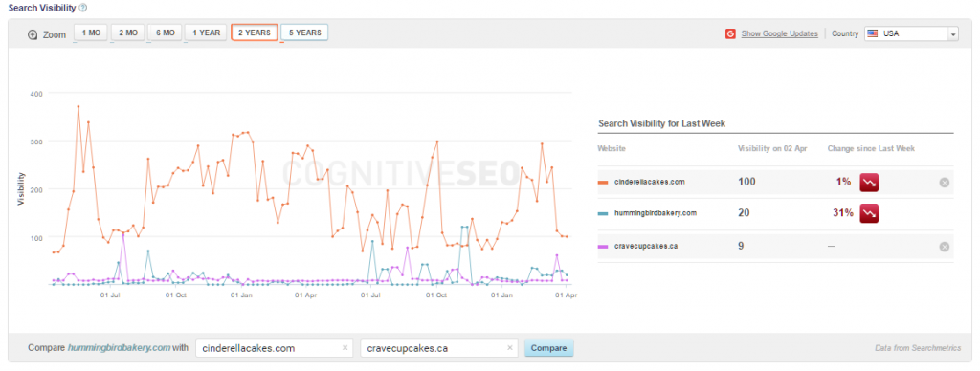Select the 5 YEARS zoom range
The width and height of the screenshot is (980, 371).
pos(304,33)
